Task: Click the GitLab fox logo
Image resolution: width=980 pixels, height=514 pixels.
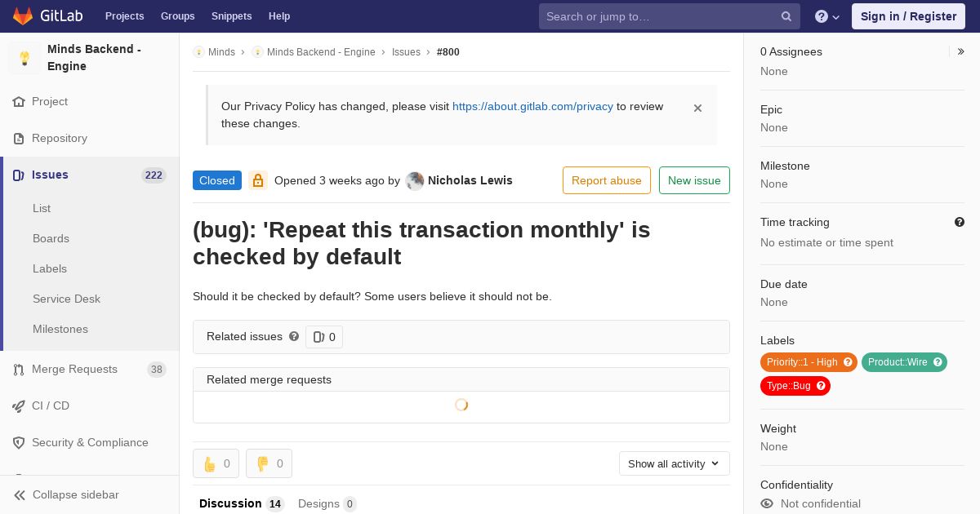Action: tap(23, 16)
